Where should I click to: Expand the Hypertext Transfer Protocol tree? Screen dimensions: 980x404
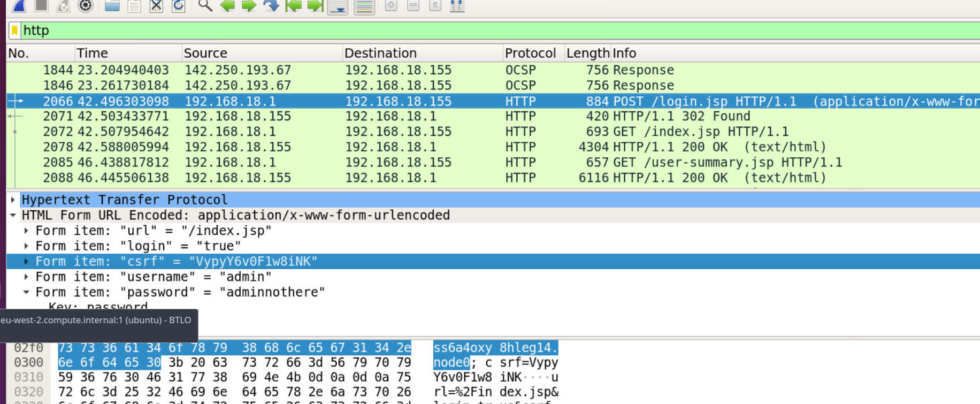click(x=13, y=200)
